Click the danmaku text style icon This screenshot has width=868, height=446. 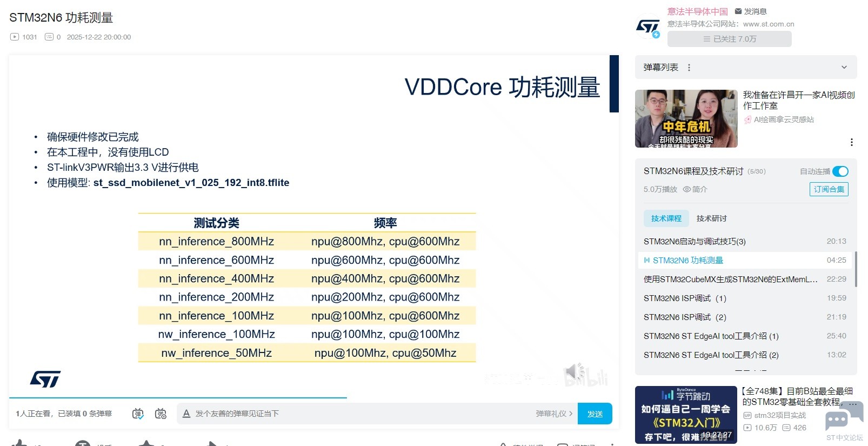coord(186,414)
